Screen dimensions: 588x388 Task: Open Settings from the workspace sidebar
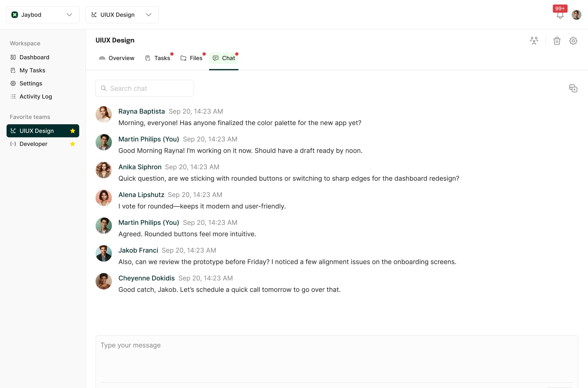point(31,83)
